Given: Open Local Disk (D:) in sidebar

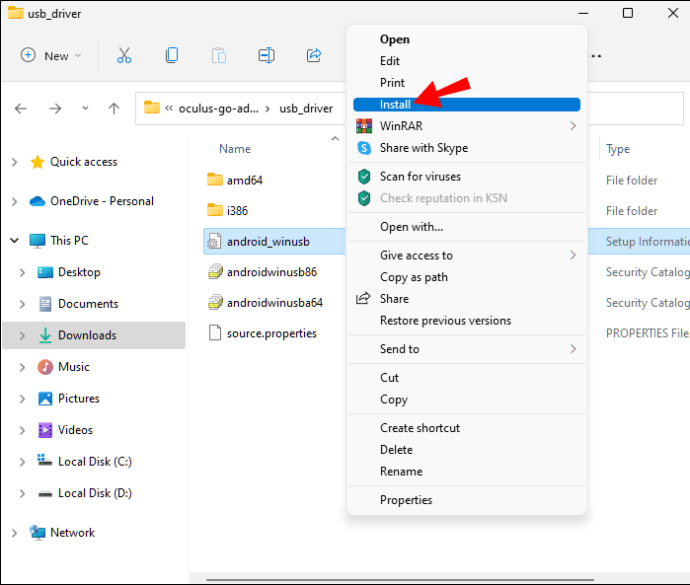Looking at the screenshot, I should click(95, 493).
